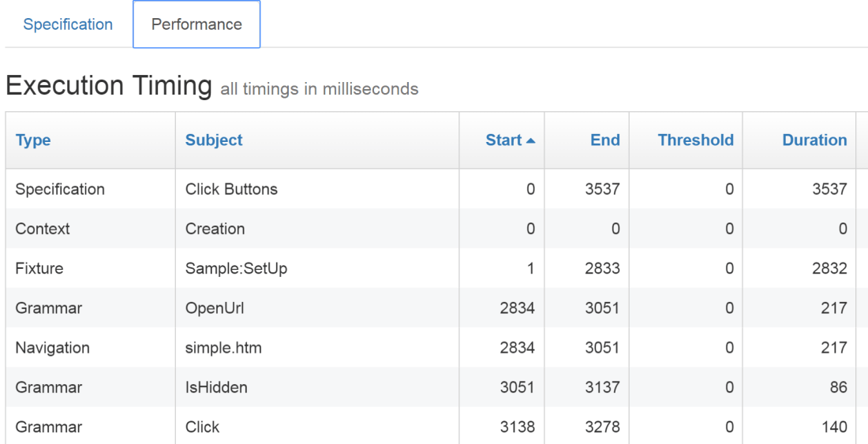868x444 pixels.
Task: Select the Click grammar subject cell
Action: (202, 427)
